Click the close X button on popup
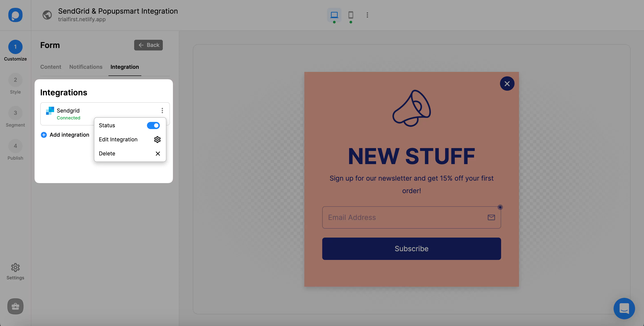Image resolution: width=644 pixels, height=326 pixels. [x=507, y=83]
